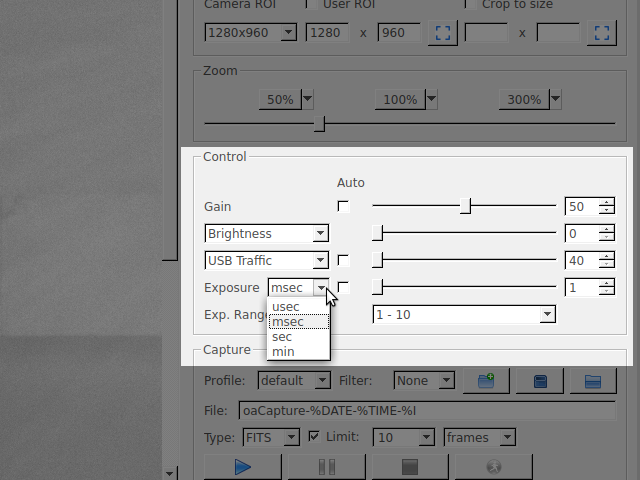Click the second empty Crop size field
640x480 pixels.
point(558,33)
